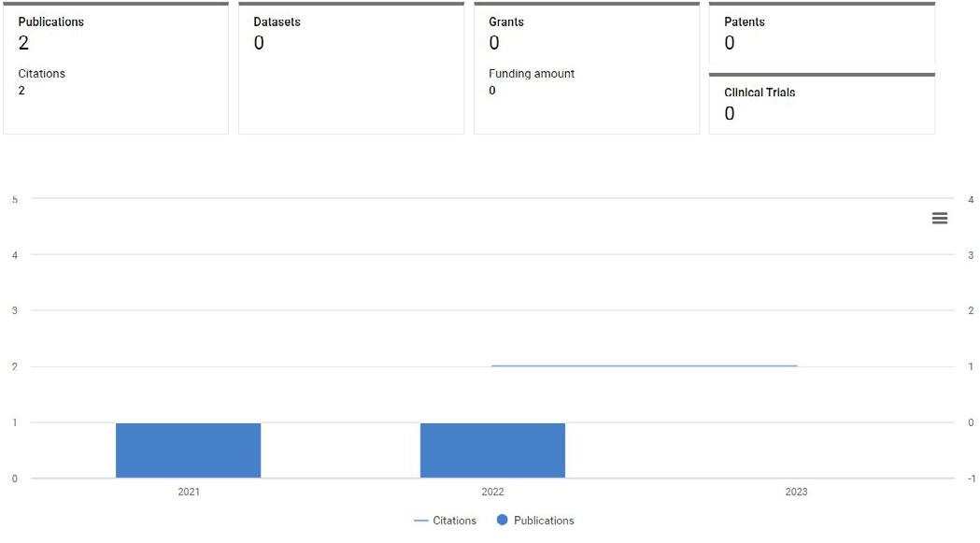Open the Grants summary card
Screen dimensions: 980x543
[587, 67]
